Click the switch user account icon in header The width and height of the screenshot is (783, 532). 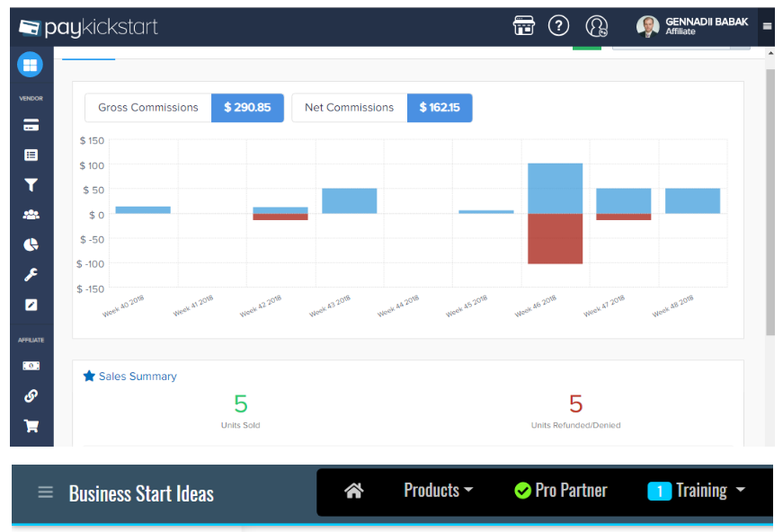(x=596, y=26)
